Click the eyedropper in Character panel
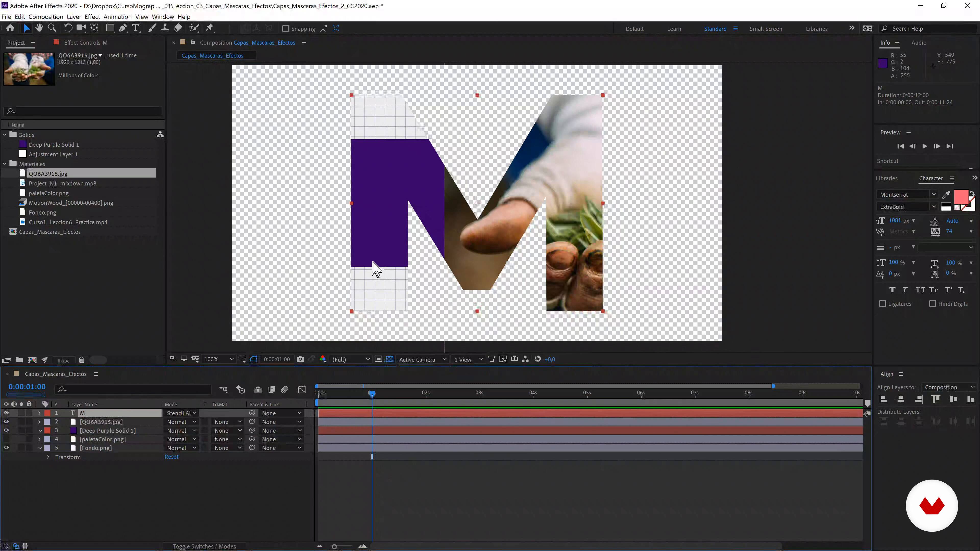 coord(946,195)
